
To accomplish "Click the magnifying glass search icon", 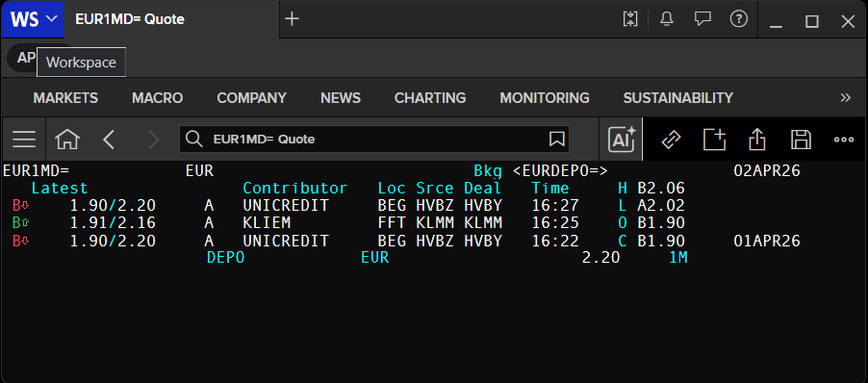I will click(x=193, y=140).
